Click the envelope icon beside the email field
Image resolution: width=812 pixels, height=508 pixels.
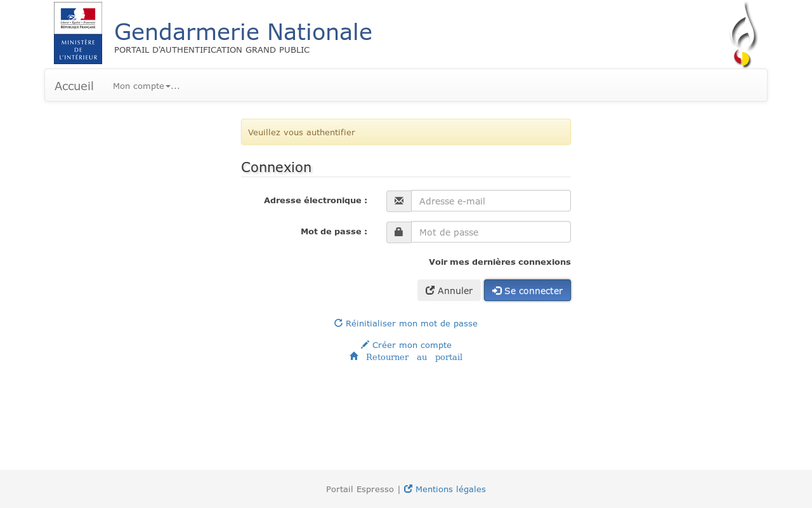coord(399,201)
